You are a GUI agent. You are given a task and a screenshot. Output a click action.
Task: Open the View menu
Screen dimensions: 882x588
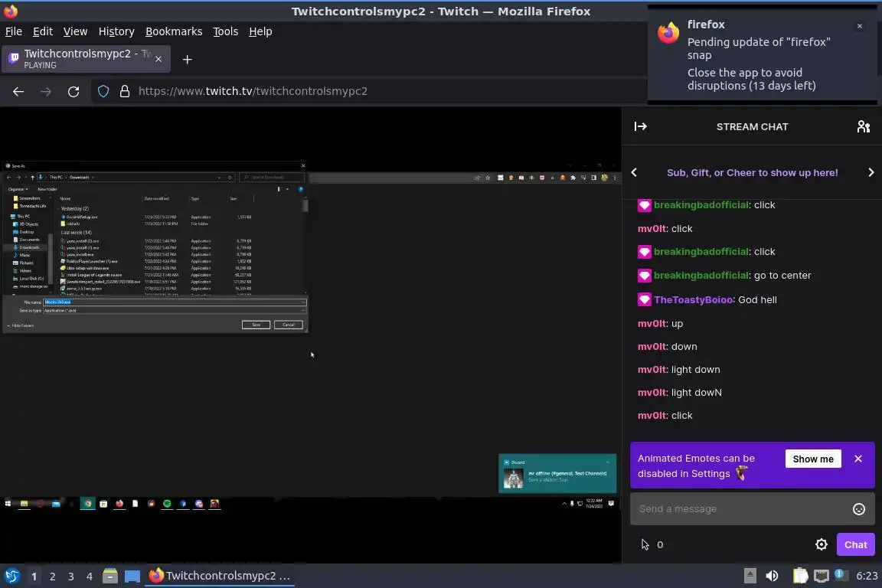click(75, 31)
